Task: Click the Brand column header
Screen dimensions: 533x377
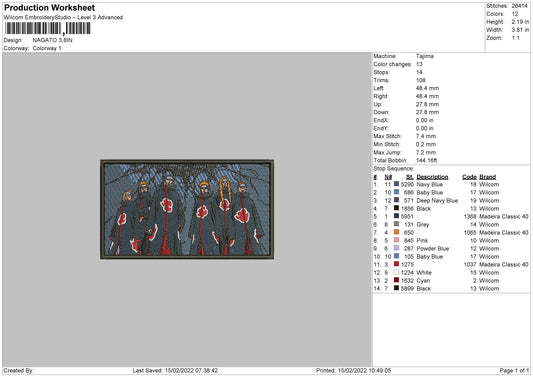Action: [x=487, y=177]
